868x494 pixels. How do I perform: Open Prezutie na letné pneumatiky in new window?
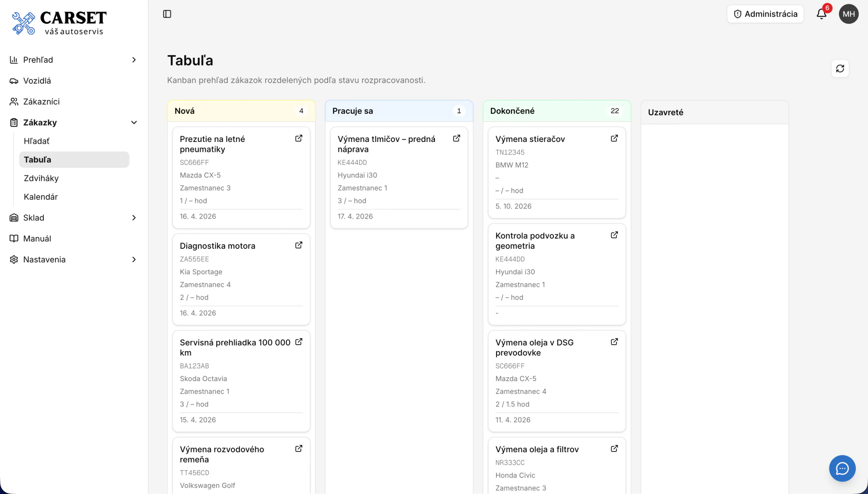pos(299,138)
